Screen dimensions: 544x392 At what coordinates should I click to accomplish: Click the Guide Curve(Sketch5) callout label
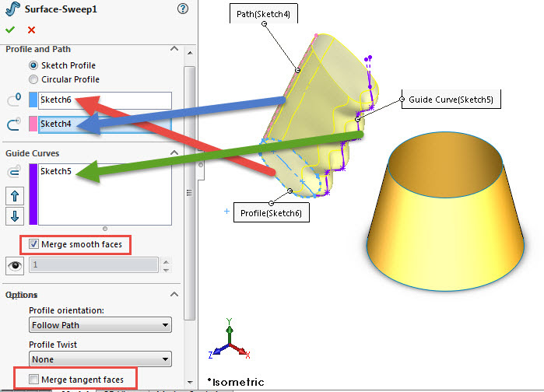click(x=451, y=100)
